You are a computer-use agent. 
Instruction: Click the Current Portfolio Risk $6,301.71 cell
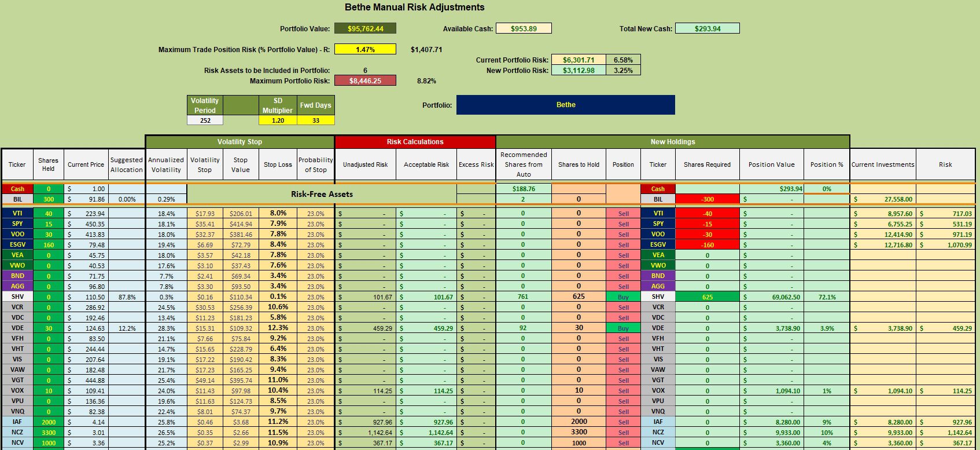point(579,60)
